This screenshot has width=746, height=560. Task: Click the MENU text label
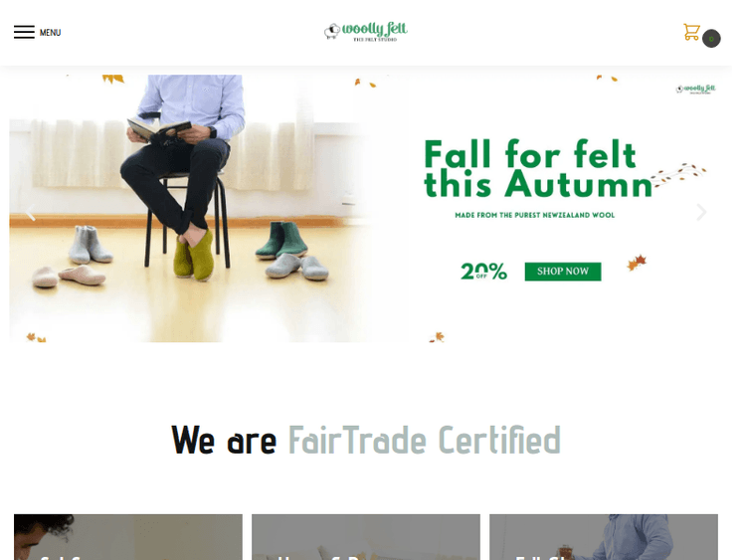(x=50, y=33)
